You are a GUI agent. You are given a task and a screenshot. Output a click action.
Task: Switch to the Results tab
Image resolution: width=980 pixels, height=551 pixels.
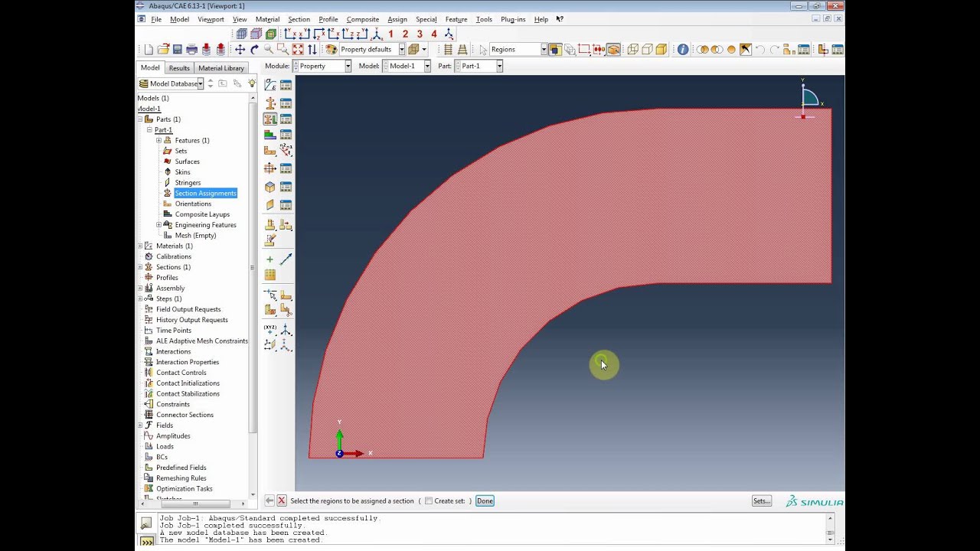pyautogui.click(x=179, y=68)
